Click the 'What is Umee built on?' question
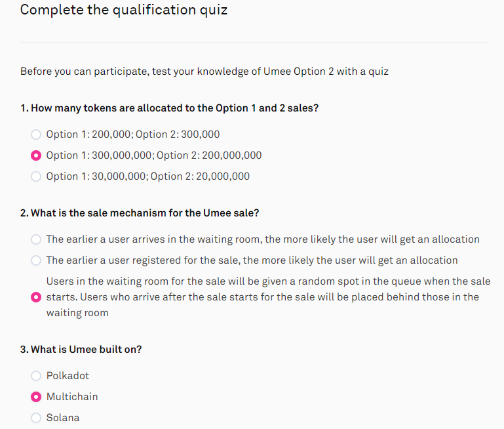The image size is (504, 429). click(x=81, y=350)
